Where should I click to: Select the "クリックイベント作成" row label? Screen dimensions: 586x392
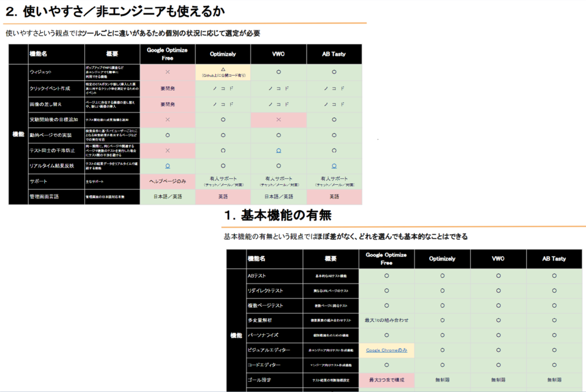[50, 88]
